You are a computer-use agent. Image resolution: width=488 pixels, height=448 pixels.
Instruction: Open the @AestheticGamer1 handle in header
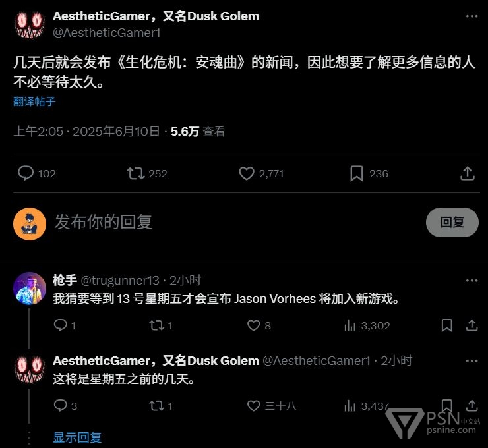(x=107, y=33)
